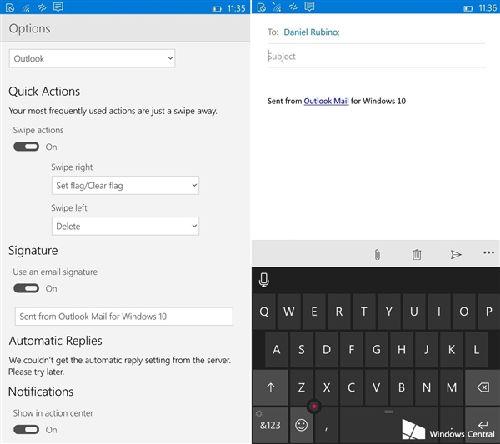500x444 pixels.
Task: Tap the comma key
Action: 326,425
